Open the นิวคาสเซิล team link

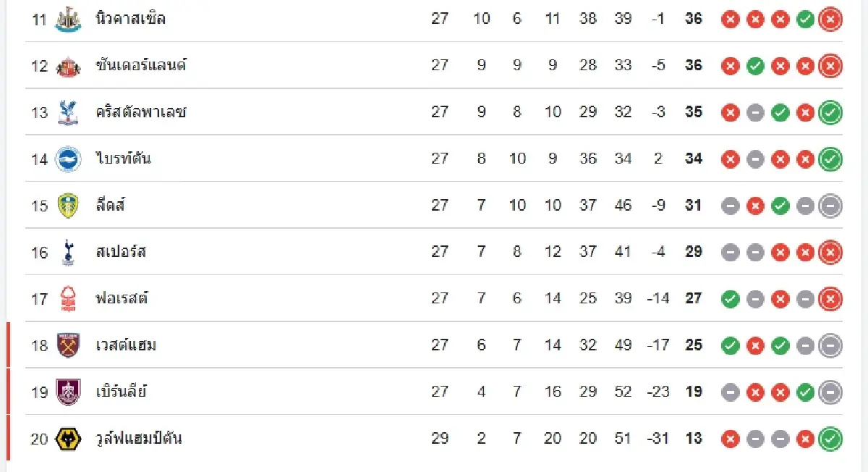[130, 19]
